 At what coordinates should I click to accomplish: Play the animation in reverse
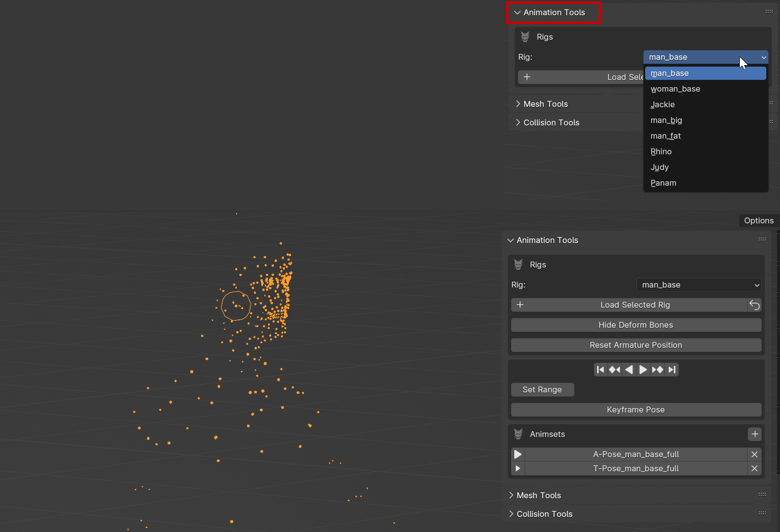pyautogui.click(x=629, y=370)
